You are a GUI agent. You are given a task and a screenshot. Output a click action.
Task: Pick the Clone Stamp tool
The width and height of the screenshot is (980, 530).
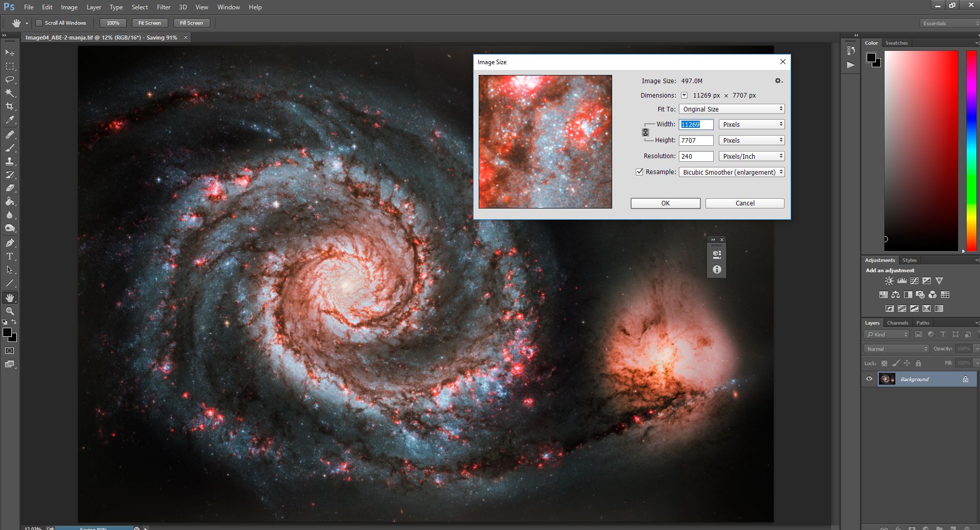point(10,161)
